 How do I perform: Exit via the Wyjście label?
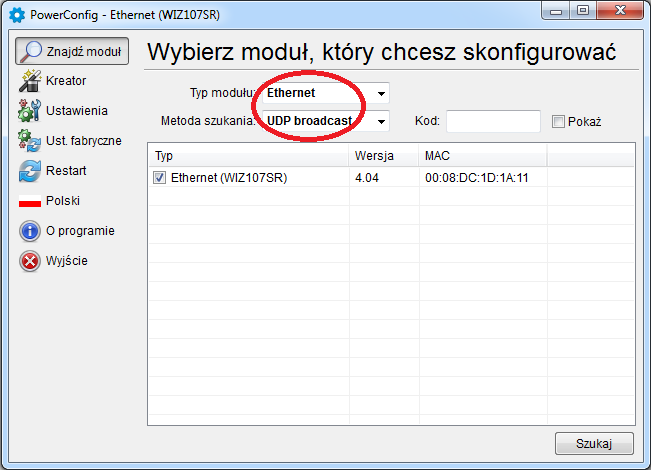(67, 261)
